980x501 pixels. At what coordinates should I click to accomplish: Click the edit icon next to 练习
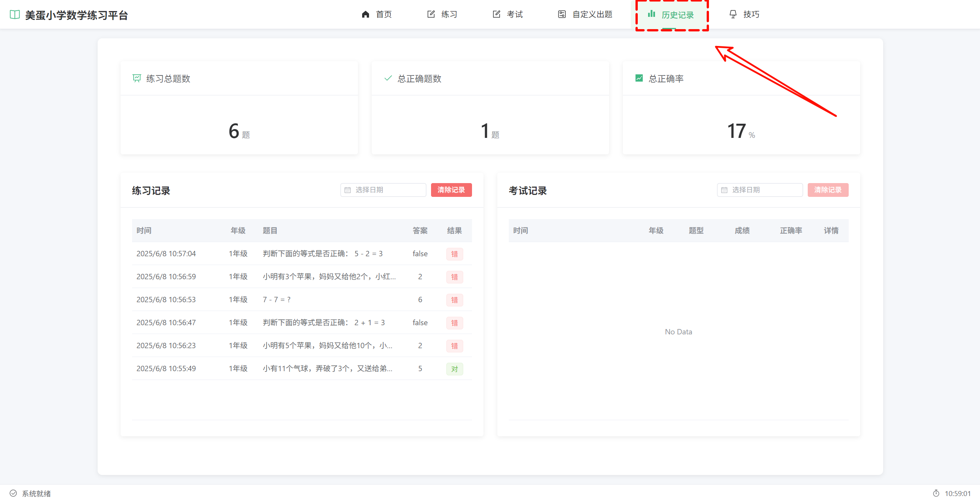coord(431,15)
